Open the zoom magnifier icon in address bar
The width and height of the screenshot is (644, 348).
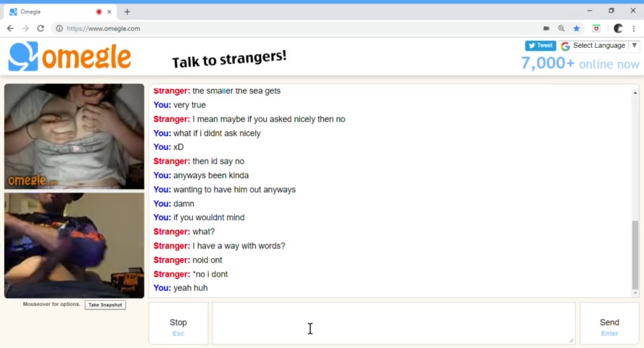click(x=561, y=28)
